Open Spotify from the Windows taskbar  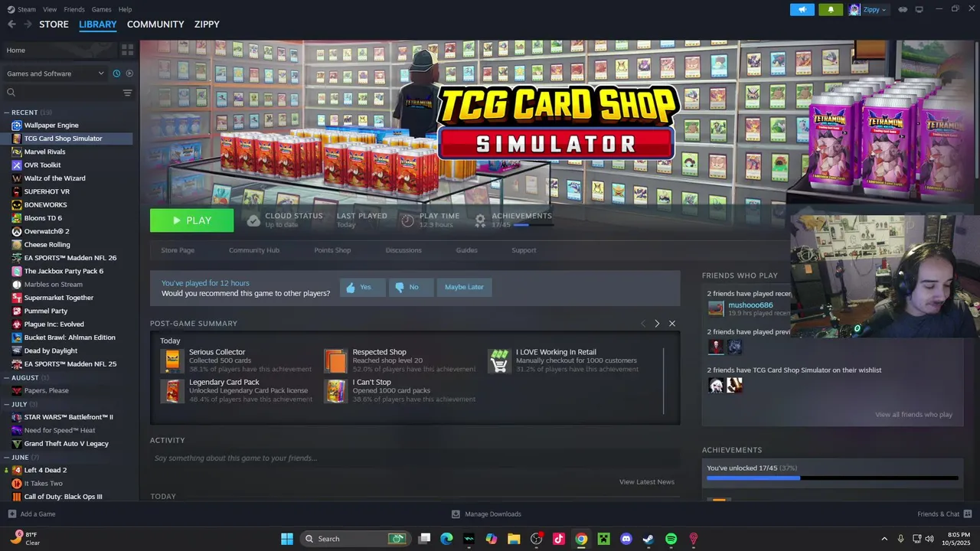(x=671, y=539)
